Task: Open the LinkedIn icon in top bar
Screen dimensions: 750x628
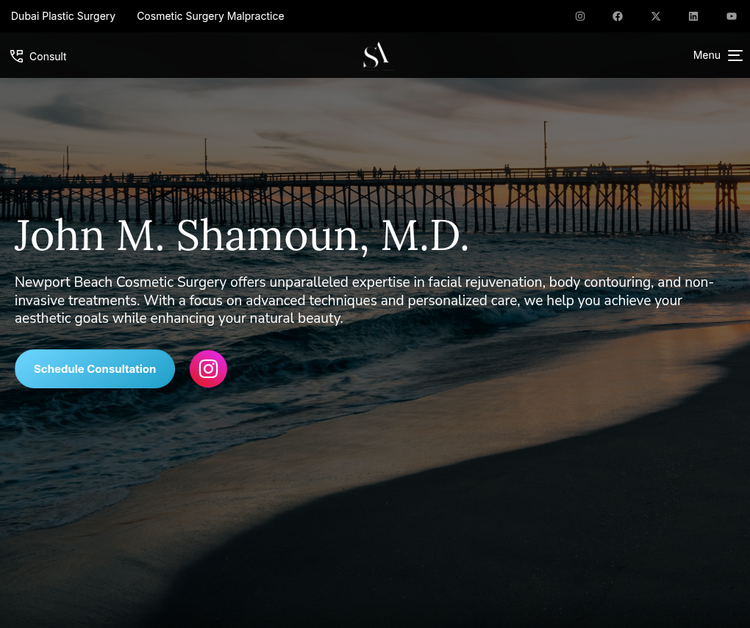Action: (693, 16)
